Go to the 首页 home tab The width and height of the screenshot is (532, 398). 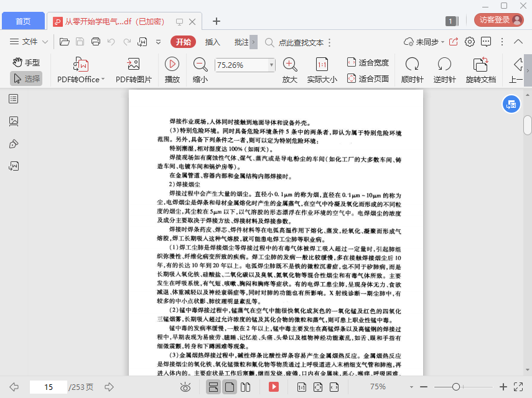coord(23,21)
